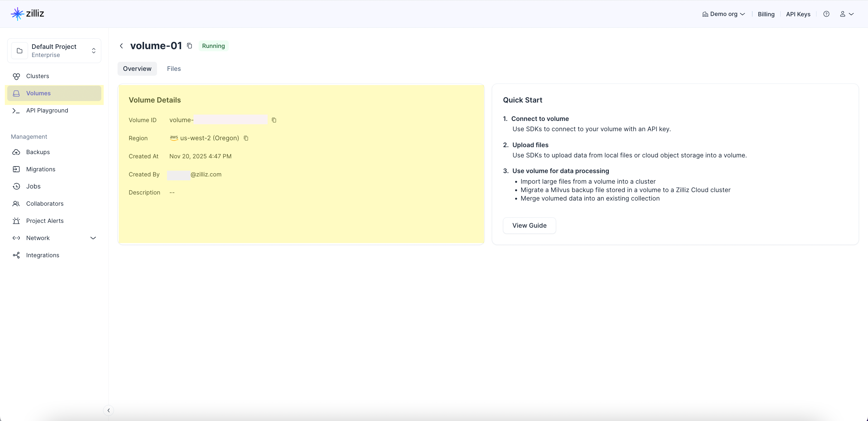Go to API Keys page
This screenshot has height=421, width=868.
798,14
